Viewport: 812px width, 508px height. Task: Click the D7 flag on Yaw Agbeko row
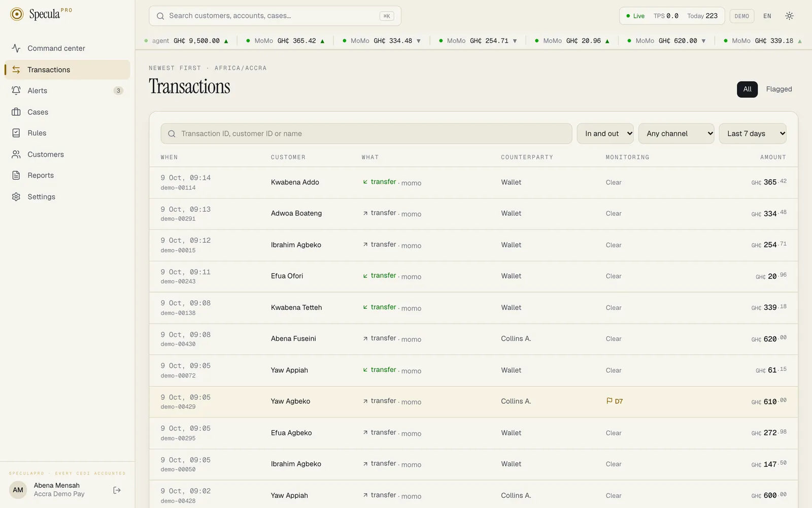(615, 401)
